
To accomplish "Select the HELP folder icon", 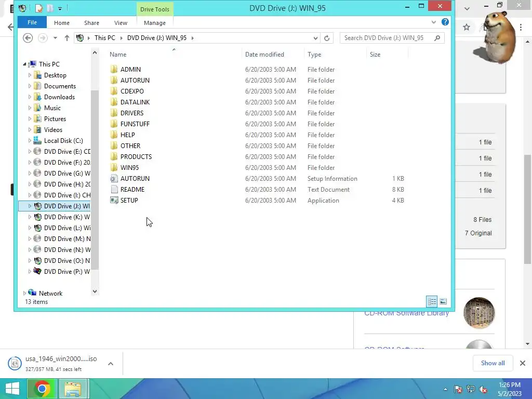I will point(114,135).
